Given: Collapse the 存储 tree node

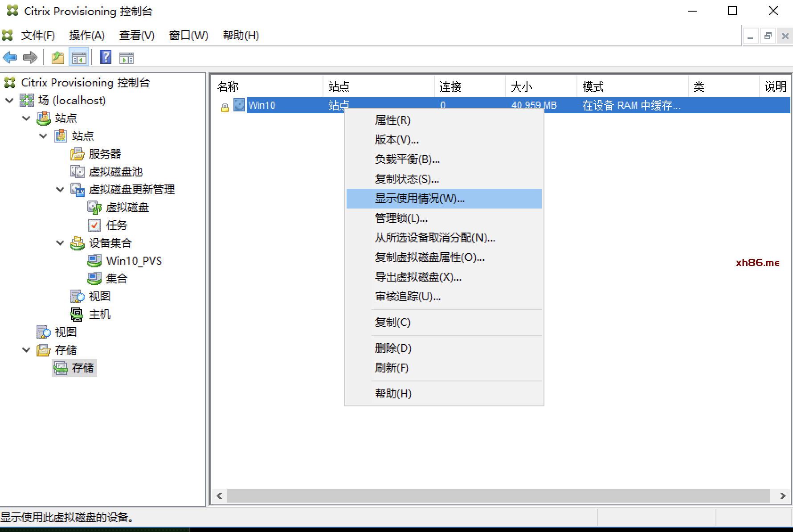Looking at the screenshot, I should point(26,350).
